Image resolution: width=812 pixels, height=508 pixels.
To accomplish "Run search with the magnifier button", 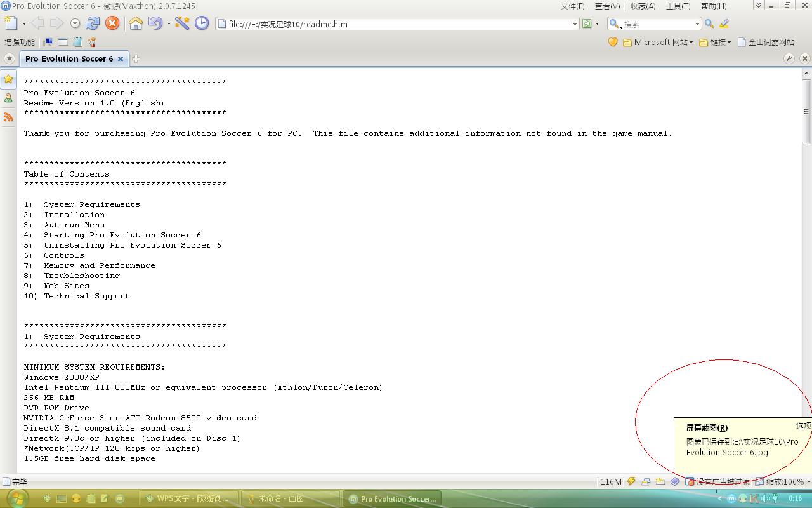I will (709, 24).
